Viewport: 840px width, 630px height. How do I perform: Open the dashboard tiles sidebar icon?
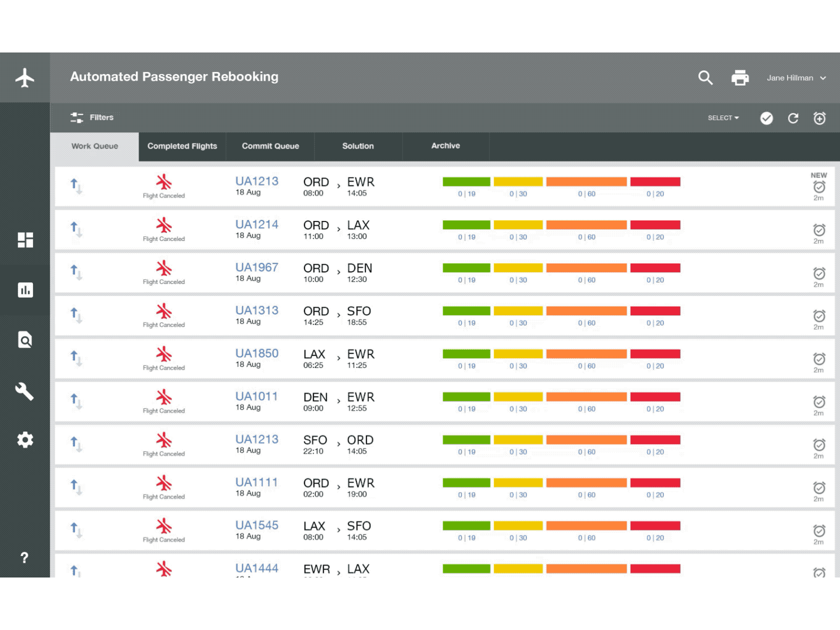[x=25, y=240]
